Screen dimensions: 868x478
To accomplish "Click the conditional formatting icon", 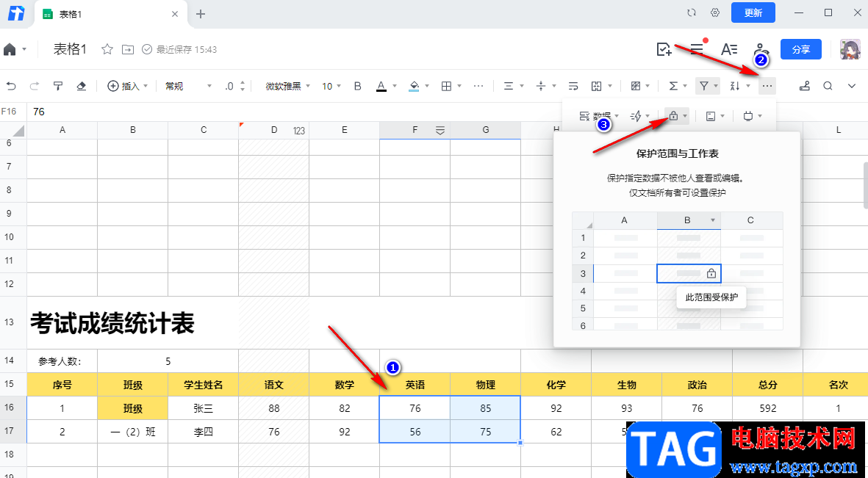I will pos(636,86).
